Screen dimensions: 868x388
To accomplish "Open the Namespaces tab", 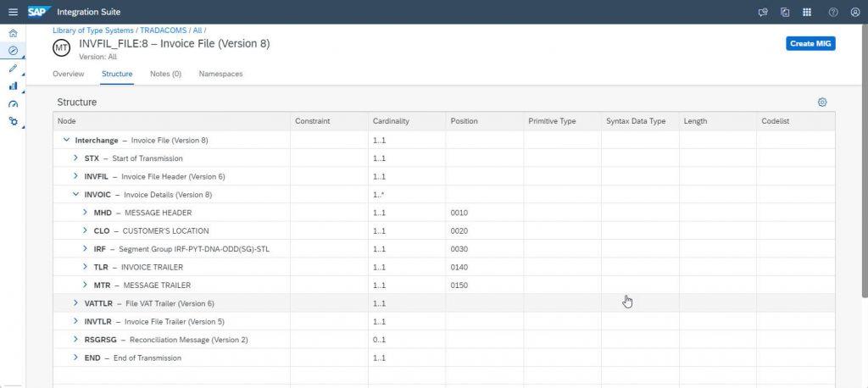I will 220,74.
